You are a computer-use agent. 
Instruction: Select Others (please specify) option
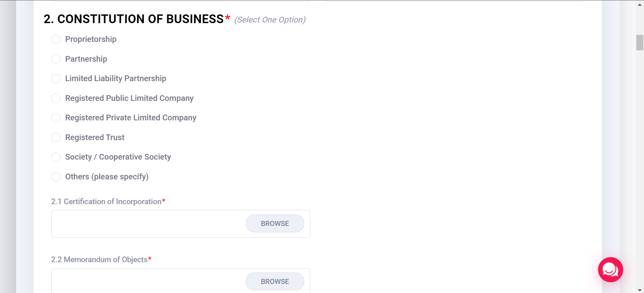[x=56, y=177]
